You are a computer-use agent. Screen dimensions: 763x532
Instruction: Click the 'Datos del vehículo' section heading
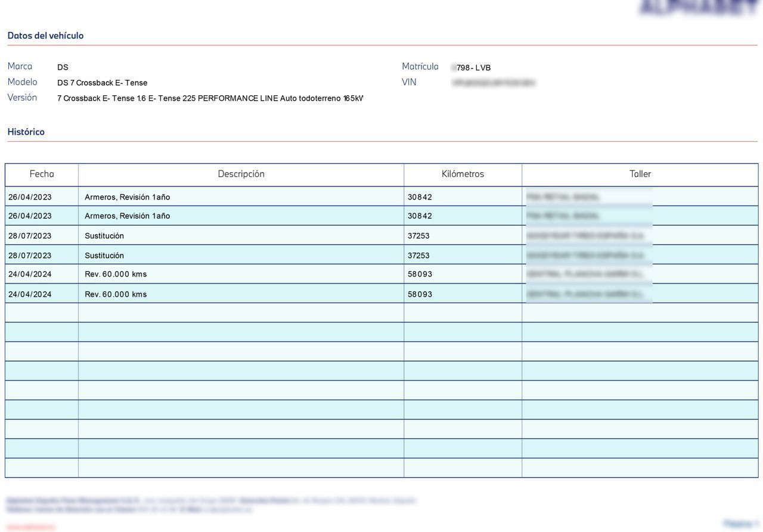pos(45,36)
